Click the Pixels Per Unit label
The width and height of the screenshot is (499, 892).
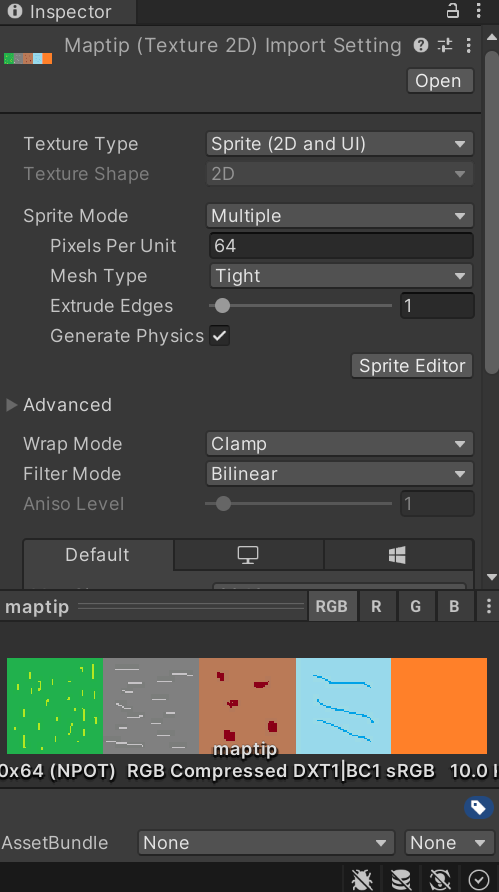(x=113, y=246)
